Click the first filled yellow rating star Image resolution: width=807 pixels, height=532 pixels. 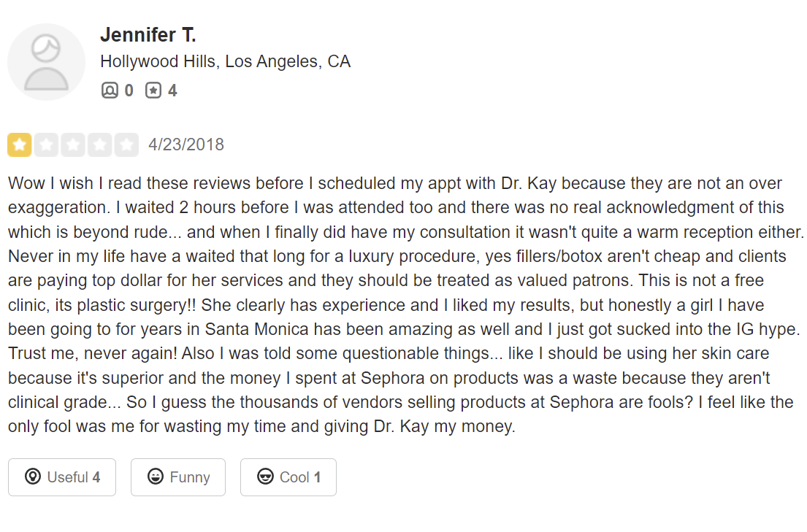point(20,144)
